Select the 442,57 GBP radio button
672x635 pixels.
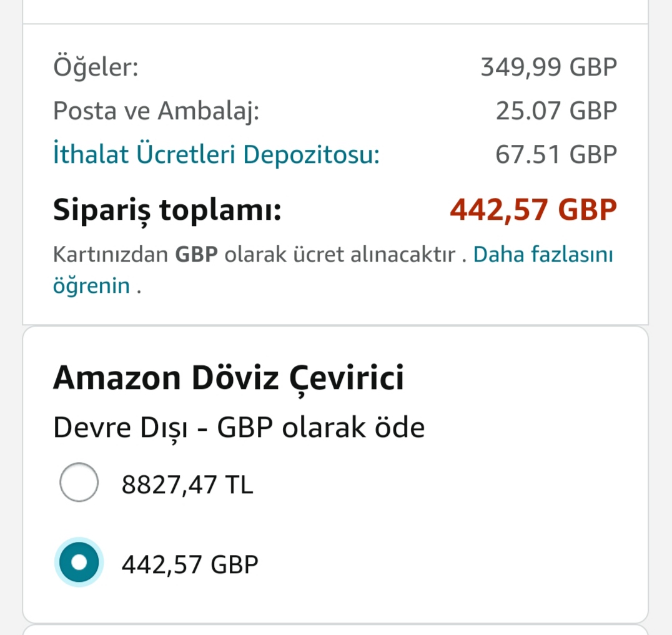pyautogui.click(x=79, y=563)
